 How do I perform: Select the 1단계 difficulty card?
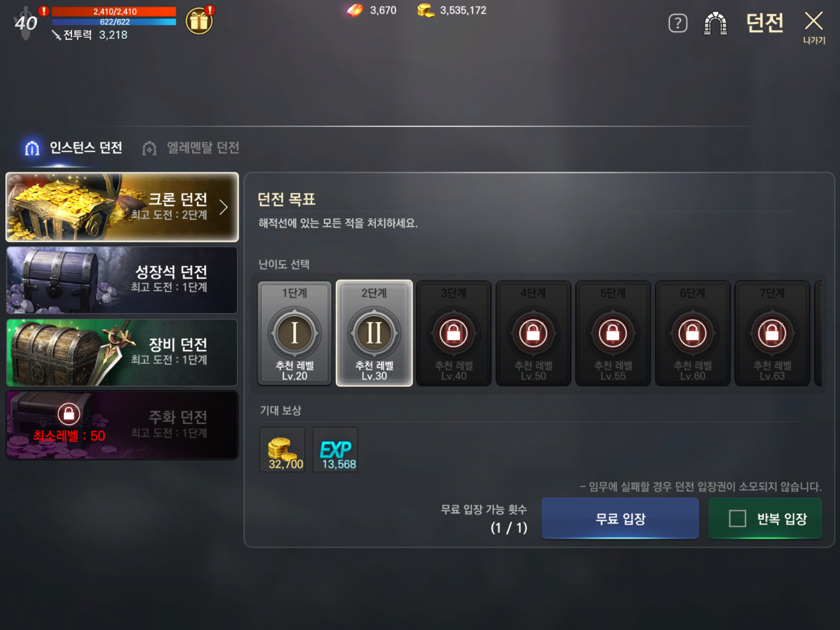point(294,333)
